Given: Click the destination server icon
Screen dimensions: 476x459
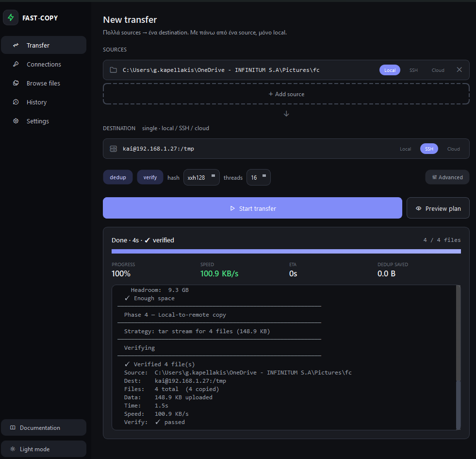Looking at the screenshot, I should click(x=113, y=149).
